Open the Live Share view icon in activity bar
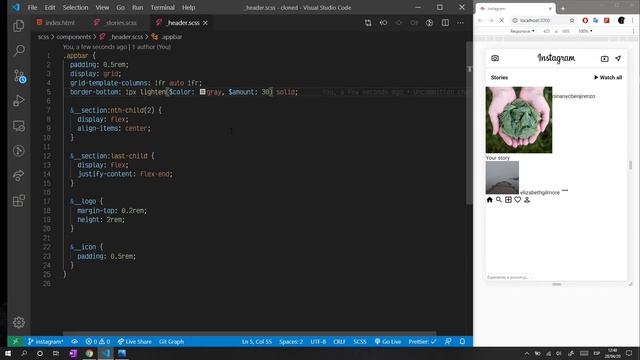This screenshot has height=360, width=640. click(x=19, y=176)
